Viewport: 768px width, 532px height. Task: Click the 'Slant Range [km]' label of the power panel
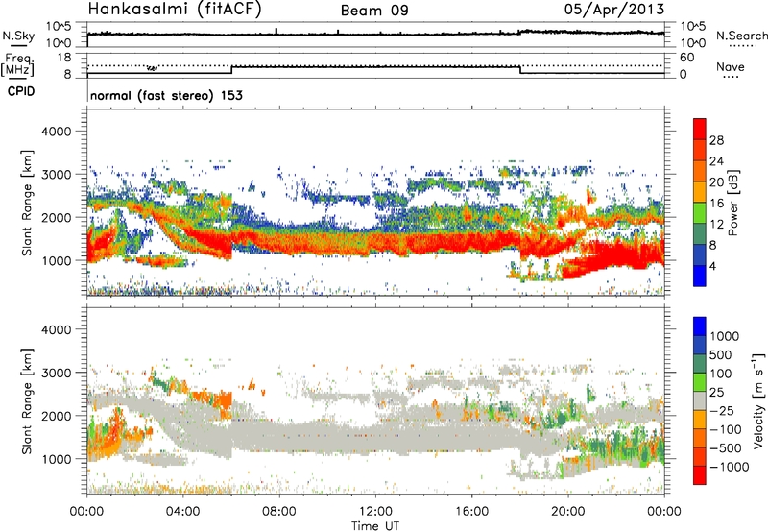coord(27,203)
